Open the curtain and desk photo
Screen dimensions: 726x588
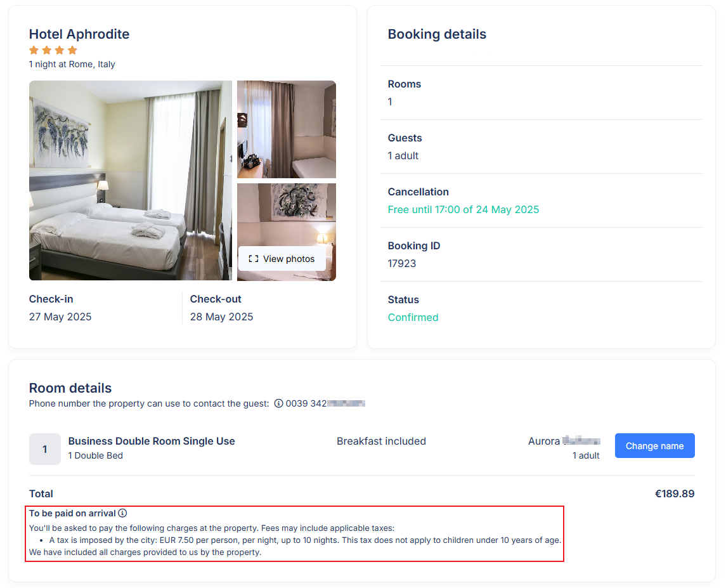(287, 129)
